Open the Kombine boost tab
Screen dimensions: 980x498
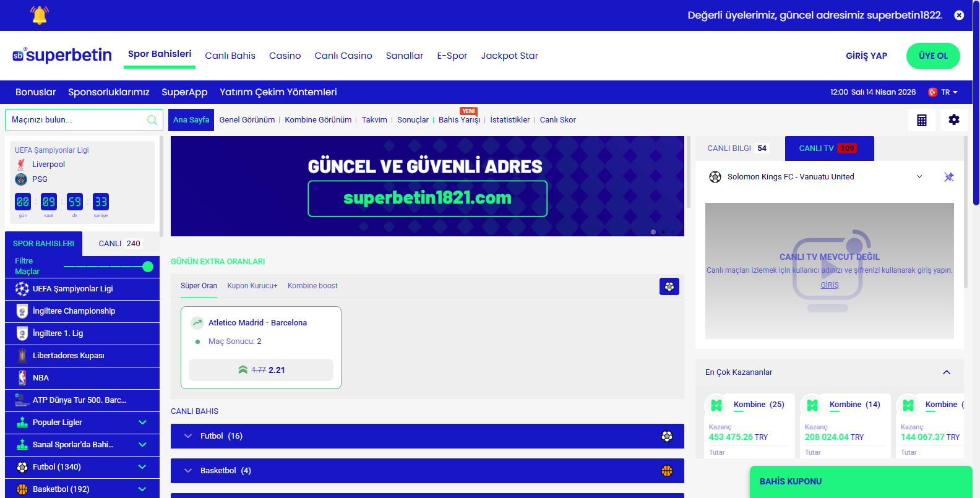312,286
